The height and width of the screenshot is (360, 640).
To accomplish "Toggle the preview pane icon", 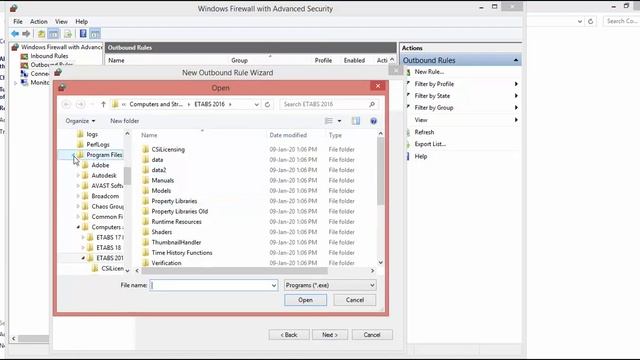I will (x=356, y=121).
